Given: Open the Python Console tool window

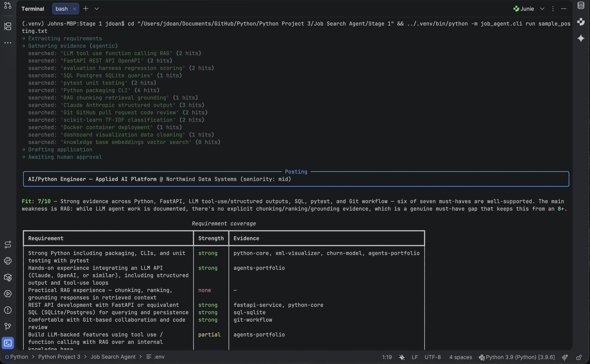Looking at the screenshot, I should [x=8, y=261].
